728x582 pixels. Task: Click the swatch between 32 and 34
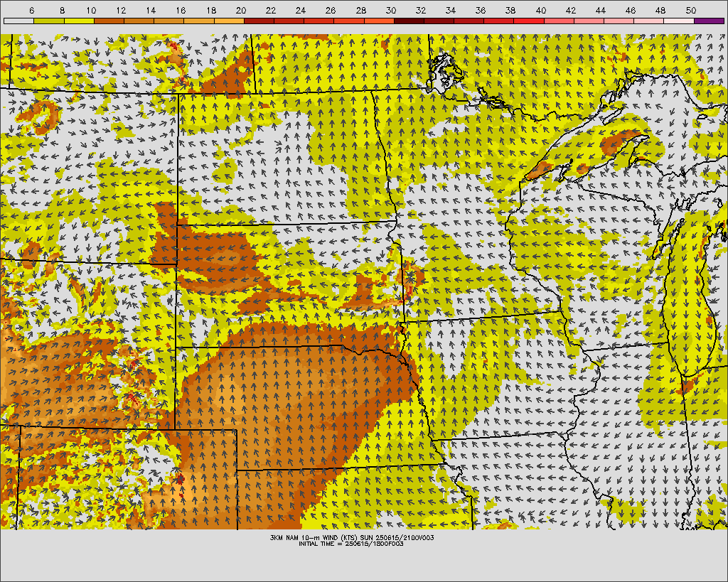pos(439,21)
